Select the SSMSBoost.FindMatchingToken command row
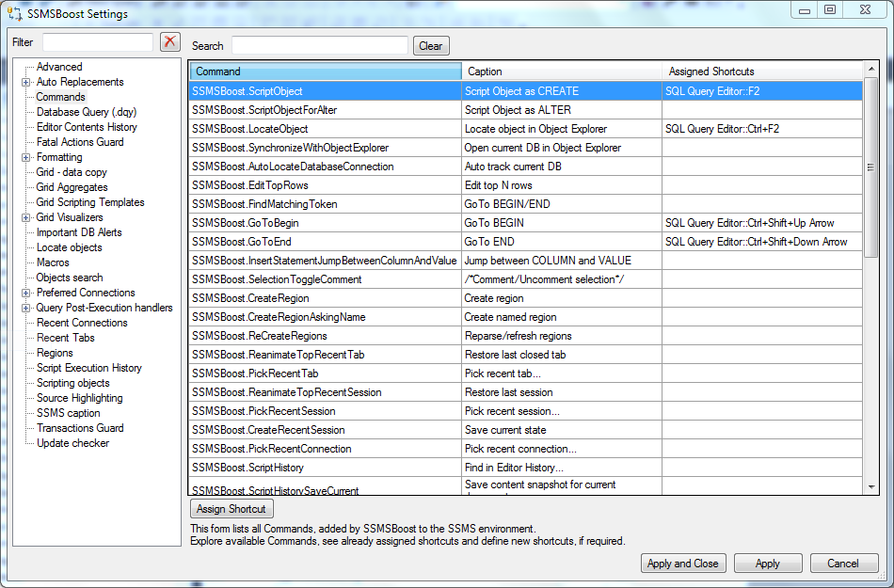 pos(526,204)
